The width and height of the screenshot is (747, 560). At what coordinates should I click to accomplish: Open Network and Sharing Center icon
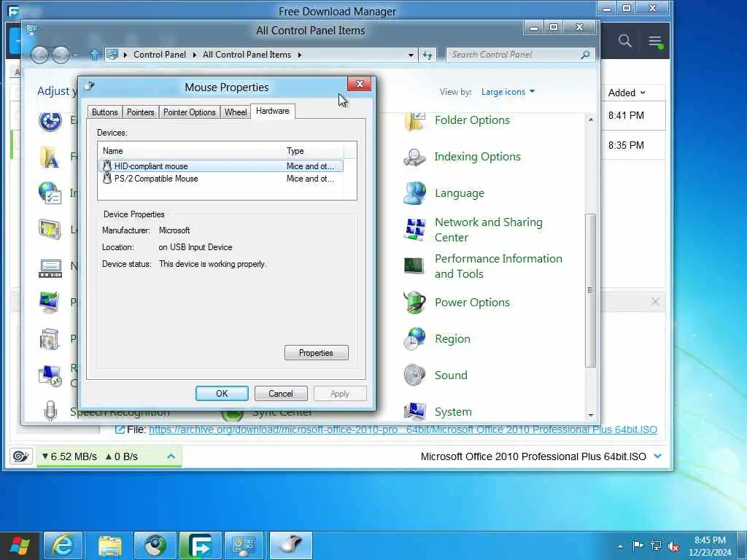tap(414, 230)
